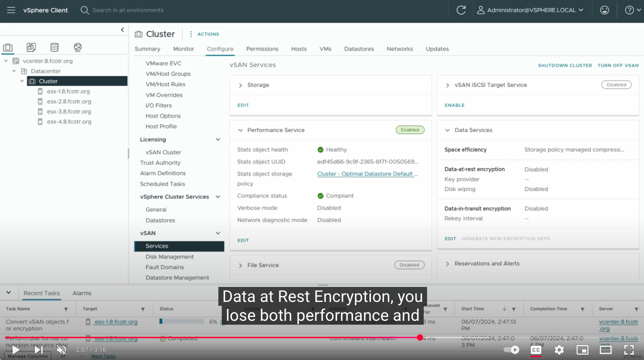Click TURN OFF VSAN
This screenshot has height=360, width=644.
[x=618, y=65]
